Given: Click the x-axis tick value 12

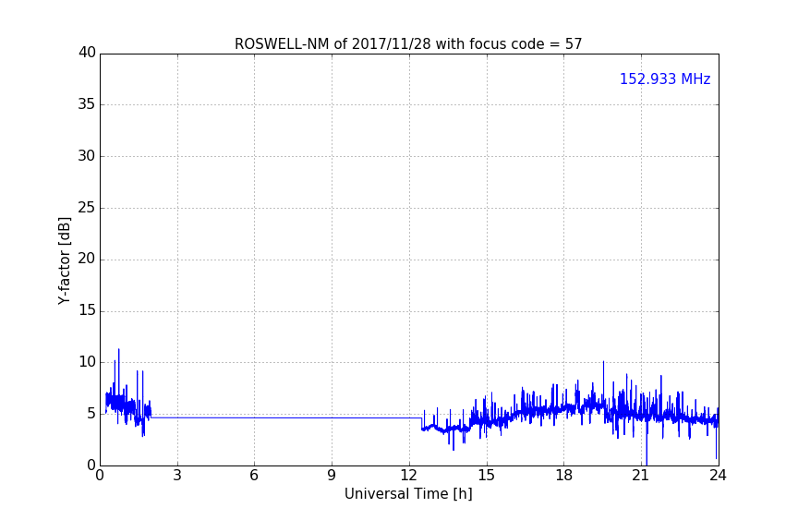Looking at the screenshot, I should pos(408,476).
